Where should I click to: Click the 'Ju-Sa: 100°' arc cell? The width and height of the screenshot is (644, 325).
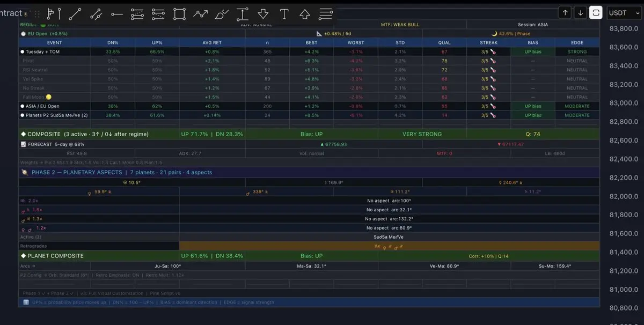(x=168, y=266)
